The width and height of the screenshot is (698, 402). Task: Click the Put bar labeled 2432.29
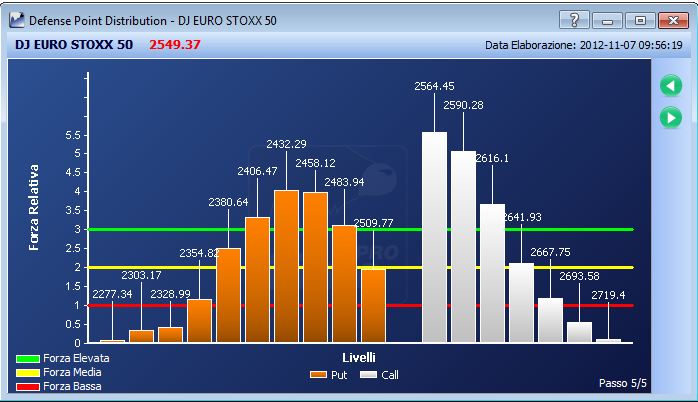[287, 266]
